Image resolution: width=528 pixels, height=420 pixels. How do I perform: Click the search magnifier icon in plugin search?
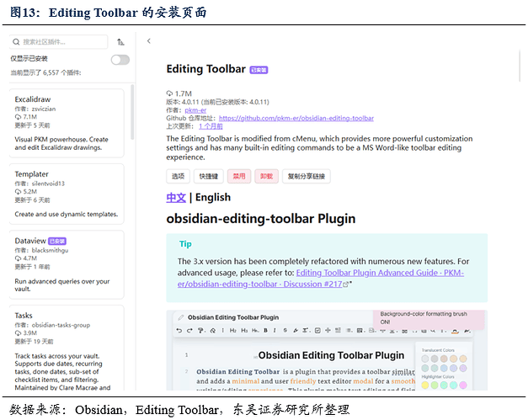click(16, 42)
